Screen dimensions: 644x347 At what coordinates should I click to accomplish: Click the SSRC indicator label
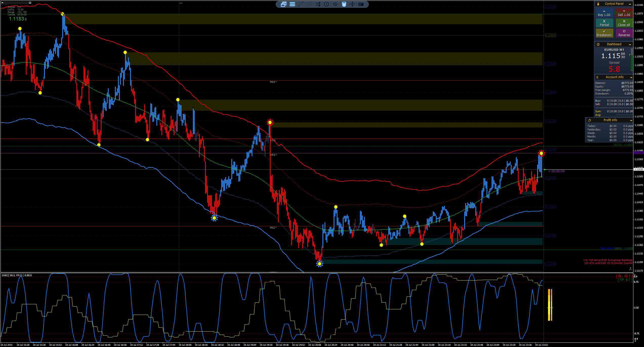tap(17, 275)
